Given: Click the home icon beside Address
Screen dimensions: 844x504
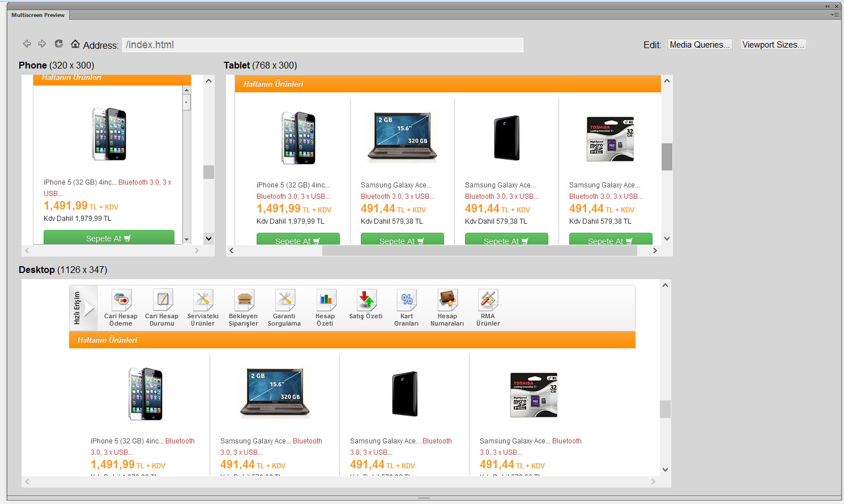Looking at the screenshot, I should point(75,44).
